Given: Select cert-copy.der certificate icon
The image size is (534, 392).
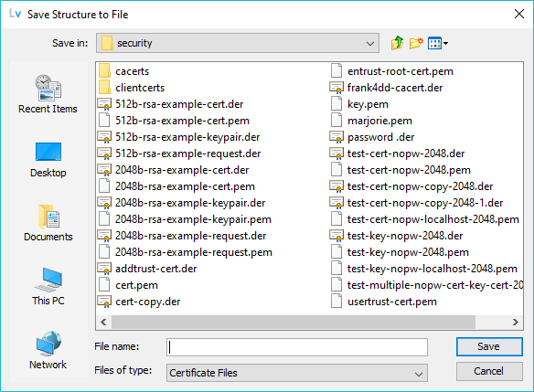Looking at the screenshot, I should pyautogui.click(x=104, y=302).
